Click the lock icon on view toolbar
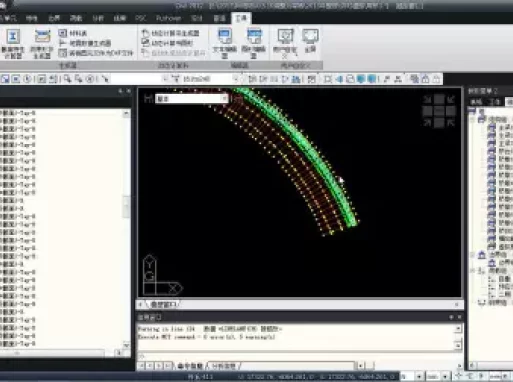 (425, 79)
